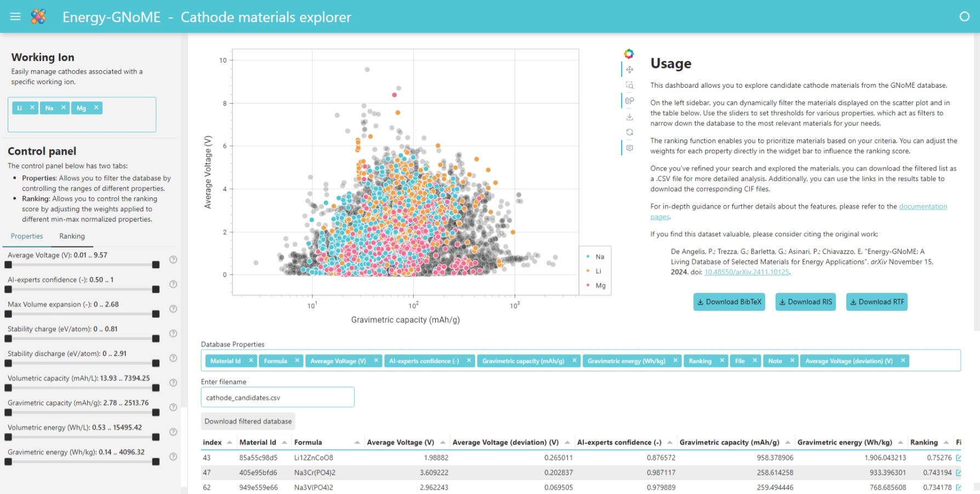Viewport: 980px width, 494px height.
Task: Remove the Mg working ion tag
Action: point(96,107)
